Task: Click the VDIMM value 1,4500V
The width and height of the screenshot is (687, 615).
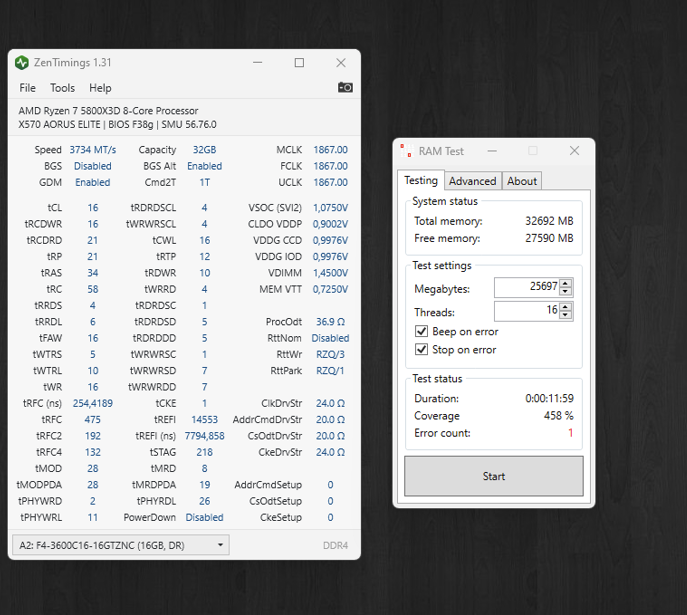Action: (330, 273)
